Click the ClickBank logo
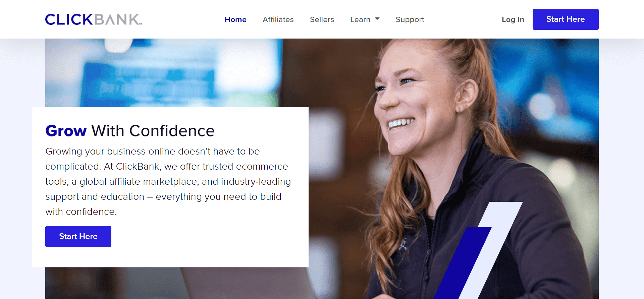 click(x=94, y=19)
